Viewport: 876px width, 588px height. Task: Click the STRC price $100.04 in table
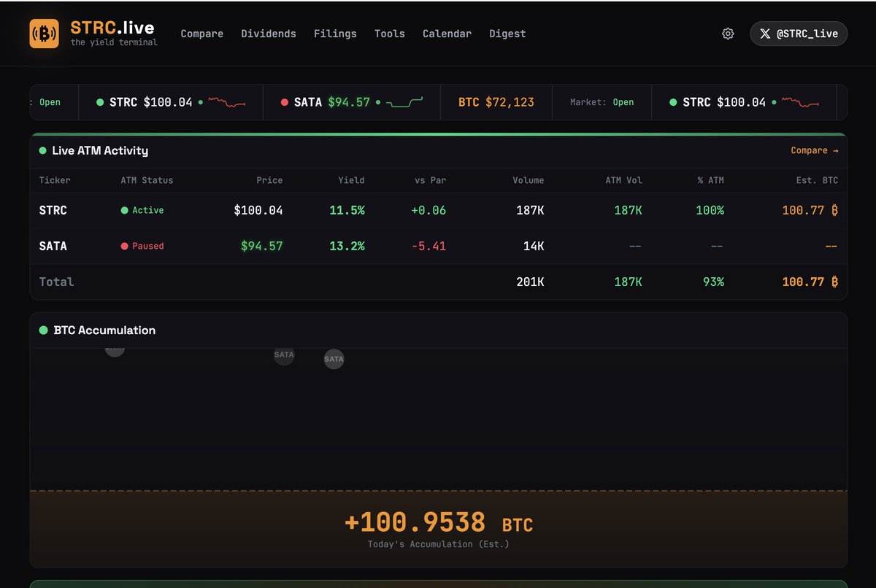pos(258,210)
